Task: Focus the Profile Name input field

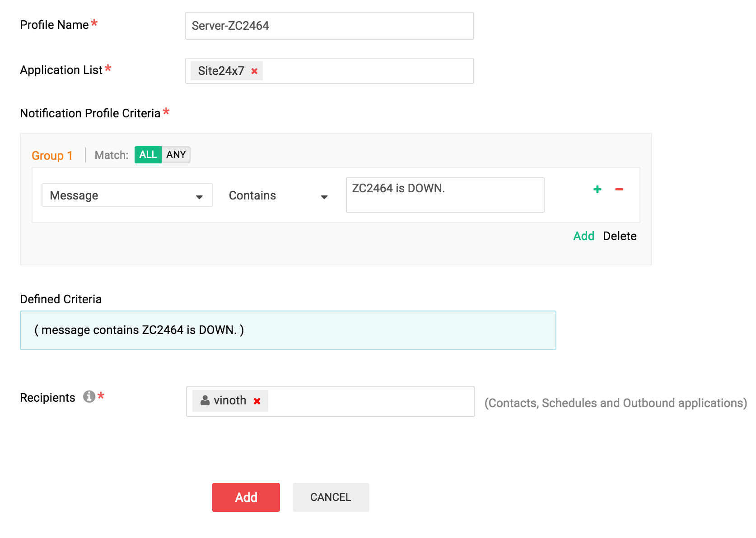Action: click(330, 26)
